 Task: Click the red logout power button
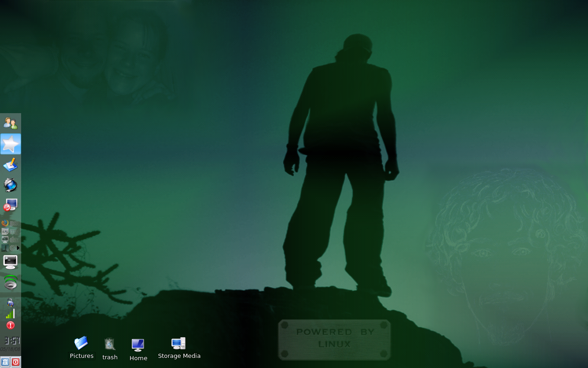pyautogui.click(x=16, y=362)
